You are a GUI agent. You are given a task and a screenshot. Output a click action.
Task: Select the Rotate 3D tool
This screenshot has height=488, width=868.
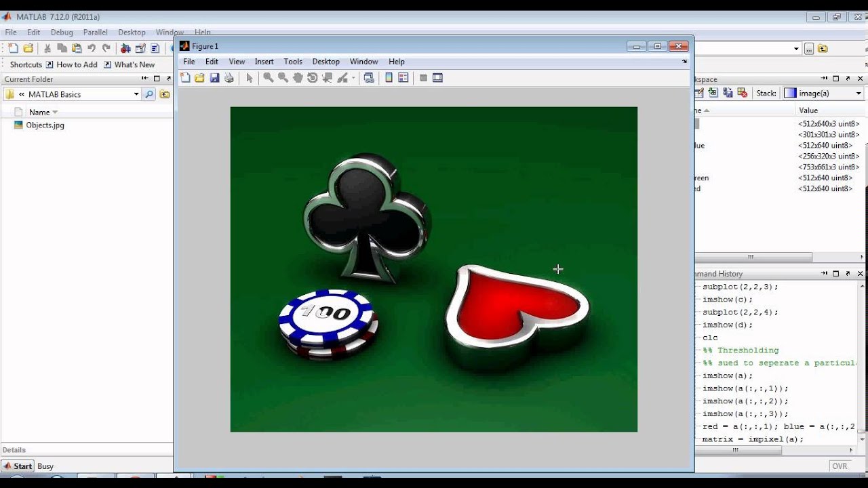tap(313, 78)
